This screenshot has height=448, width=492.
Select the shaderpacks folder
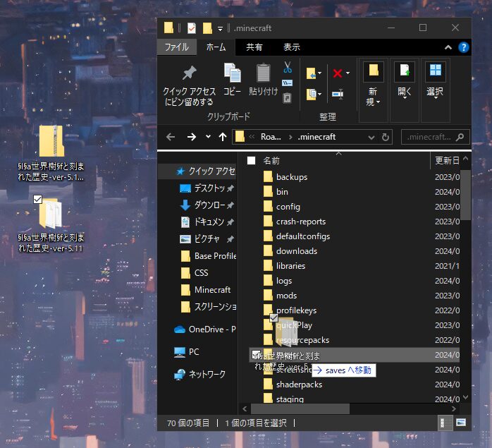(x=293, y=385)
